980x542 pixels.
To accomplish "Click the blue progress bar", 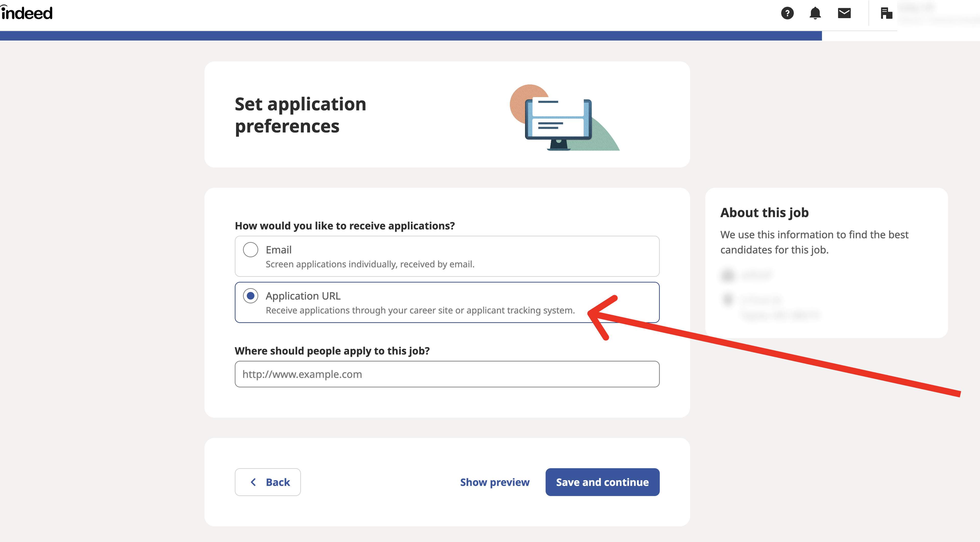I will [411, 36].
